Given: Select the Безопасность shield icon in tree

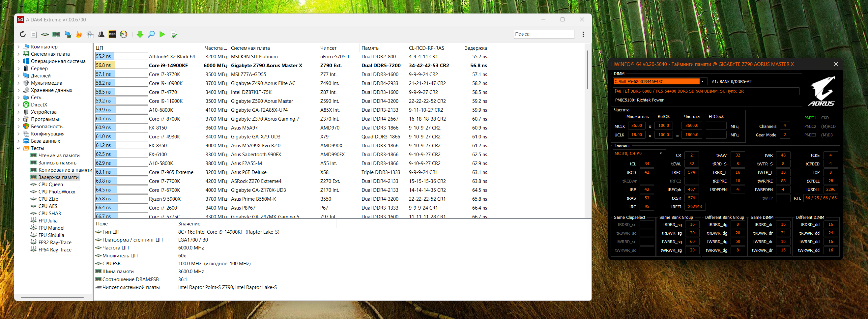Looking at the screenshot, I should pyautogui.click(x=26, y=126).
